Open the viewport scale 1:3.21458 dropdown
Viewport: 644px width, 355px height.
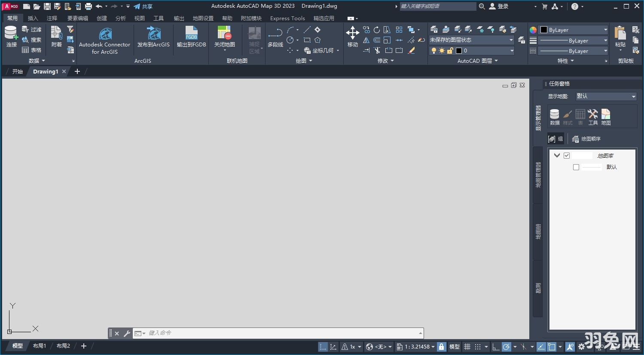pyautogui.click(x=415, y=347)
